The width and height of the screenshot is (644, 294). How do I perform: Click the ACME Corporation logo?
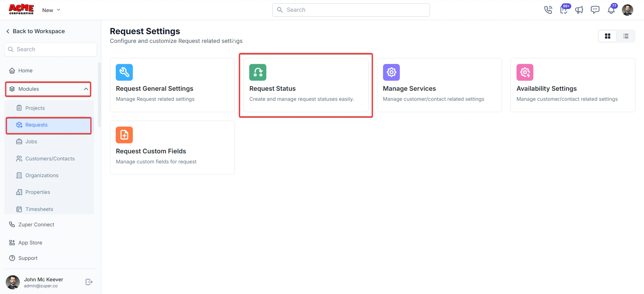coord(21,9)
